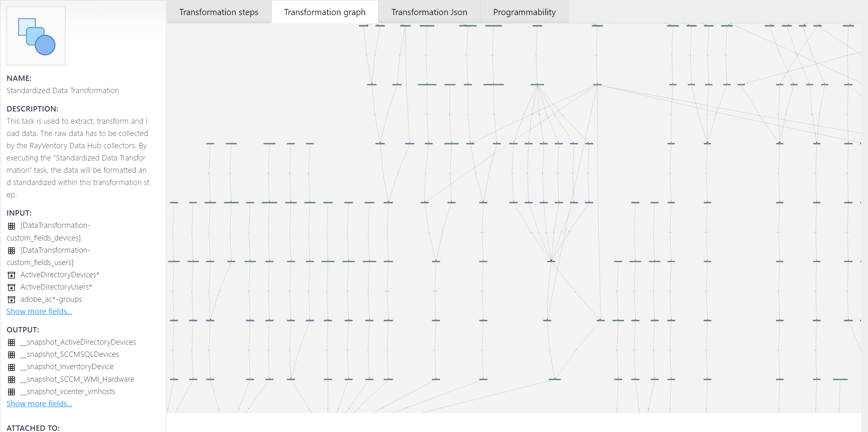Open the Transformation Json tab
This screenshot has height=432, width=868.
click(x=429, y=12)
